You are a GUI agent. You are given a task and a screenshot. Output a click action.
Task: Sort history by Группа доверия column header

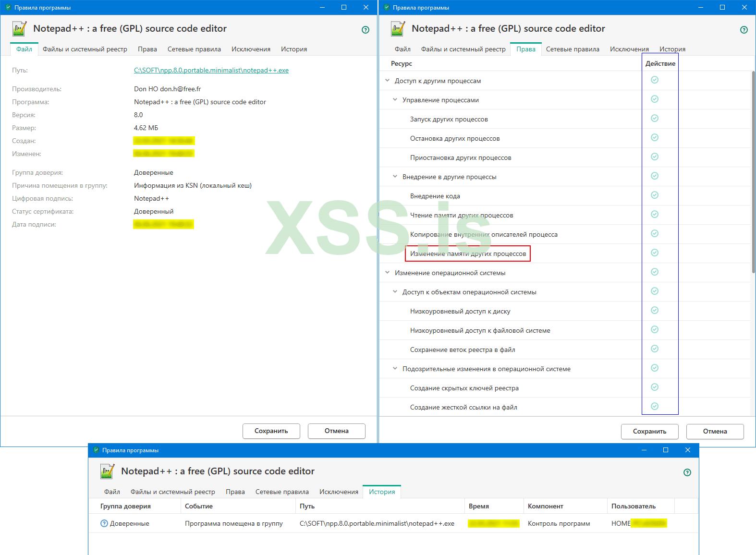point(125,506)
